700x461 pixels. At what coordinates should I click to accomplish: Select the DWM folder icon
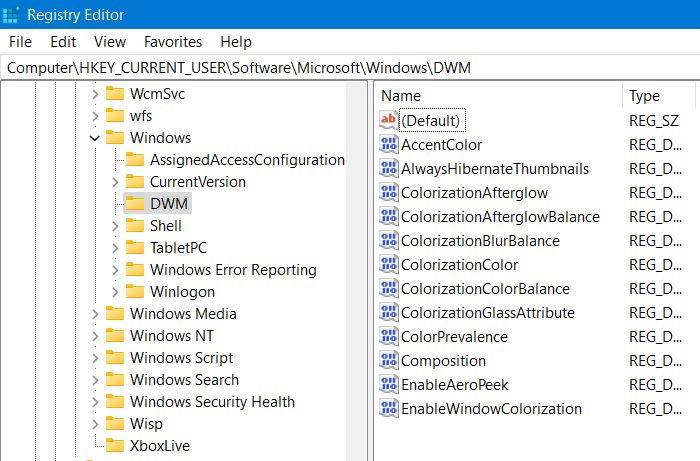tap(135, 204)
